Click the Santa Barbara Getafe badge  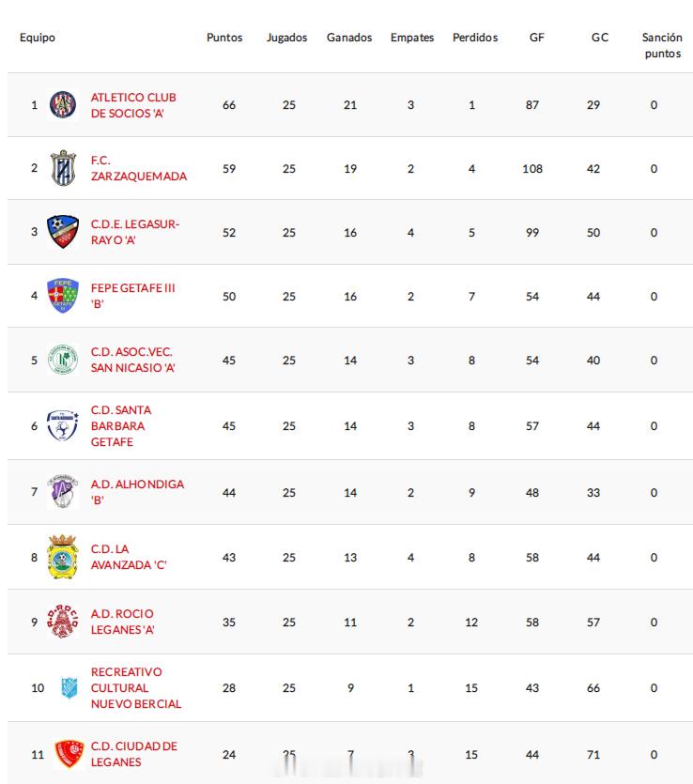(x=63, y=425)
